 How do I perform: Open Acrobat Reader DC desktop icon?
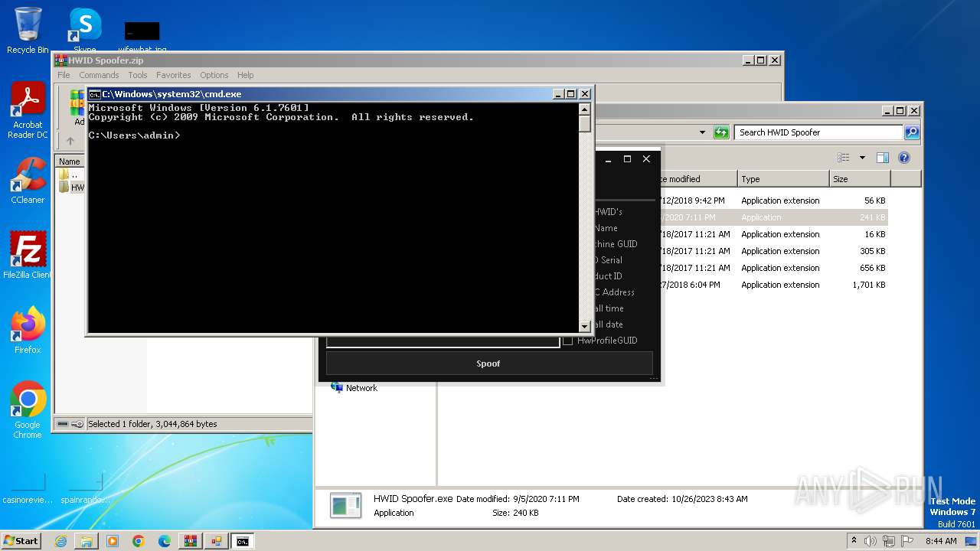[x=28, y=110]
